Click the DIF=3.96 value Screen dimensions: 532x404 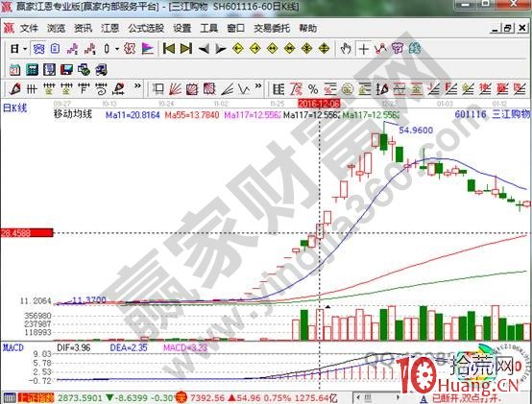(x=74, y=348)
